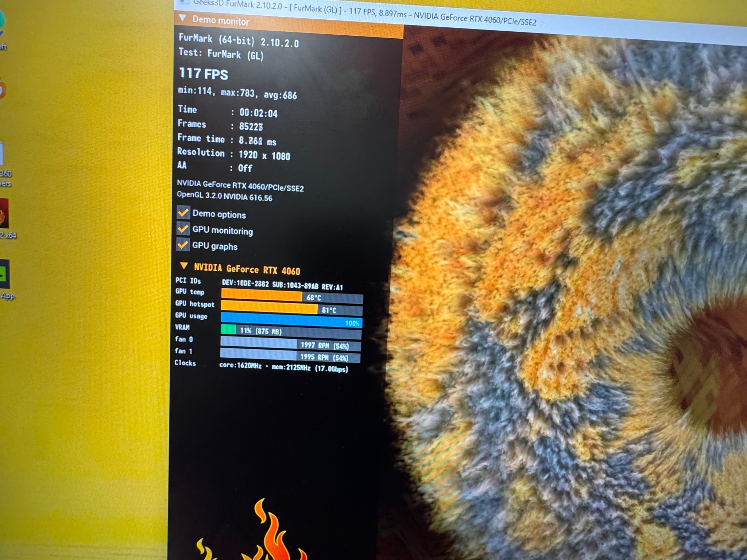Uncheck the Demo options checkbox

pyautogui.click(x=183, y=213)
